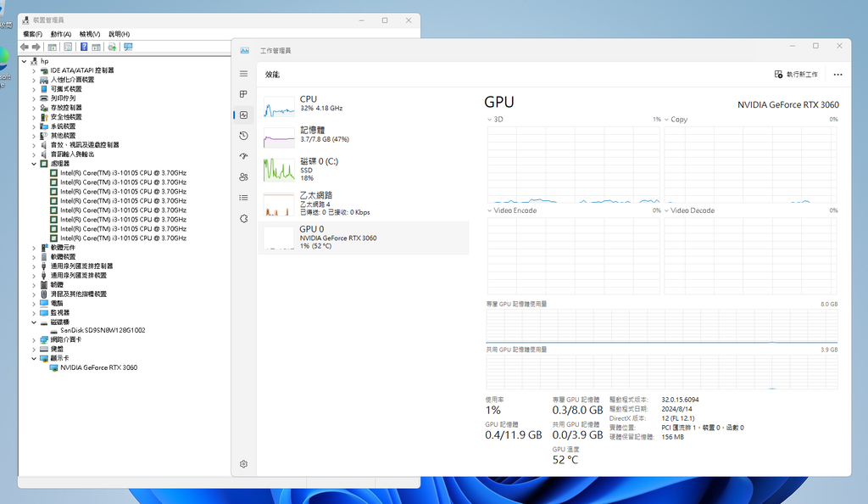
Task: Click GPU temperature value 52 °C at bottom
Action: click(x=565, y=460)
